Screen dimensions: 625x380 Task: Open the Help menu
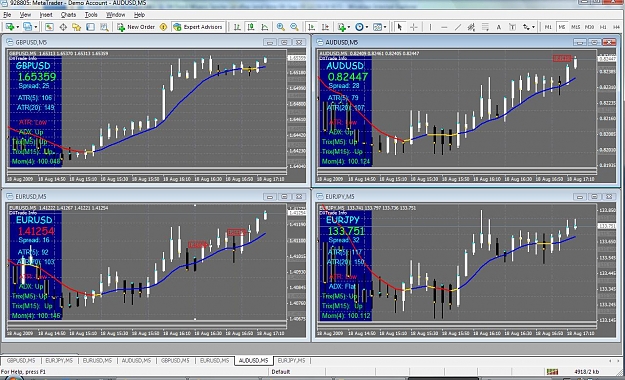coord(139,15)
